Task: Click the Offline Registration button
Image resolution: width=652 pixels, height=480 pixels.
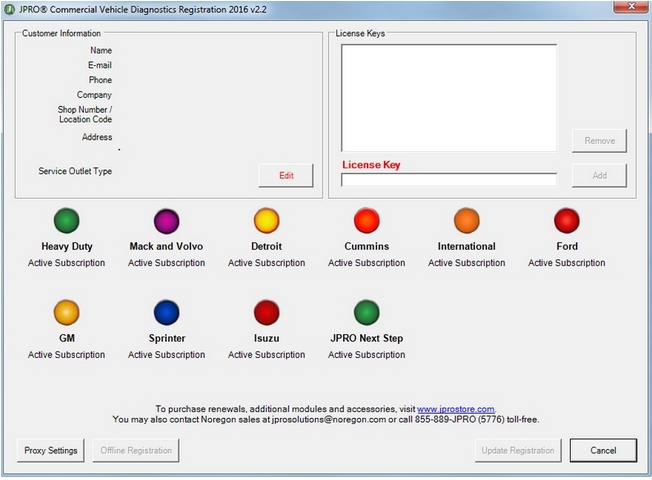Action: [x=136, y=450]
